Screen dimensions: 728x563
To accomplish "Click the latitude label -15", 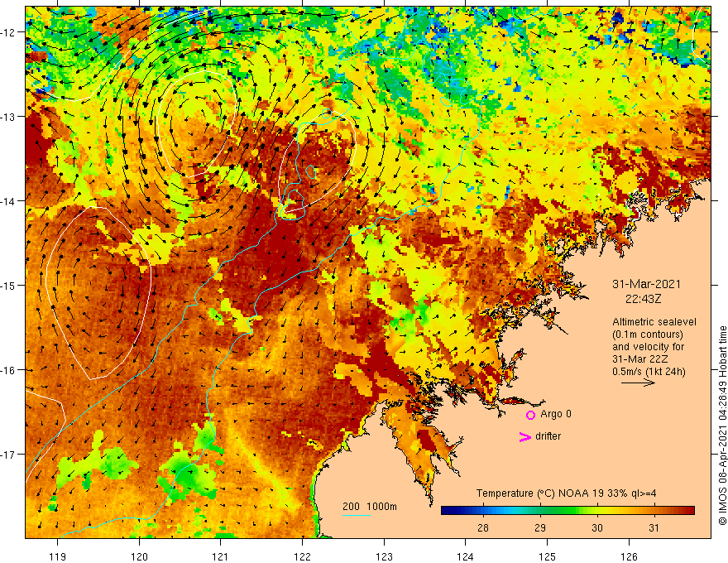I will tap(8, 286).
